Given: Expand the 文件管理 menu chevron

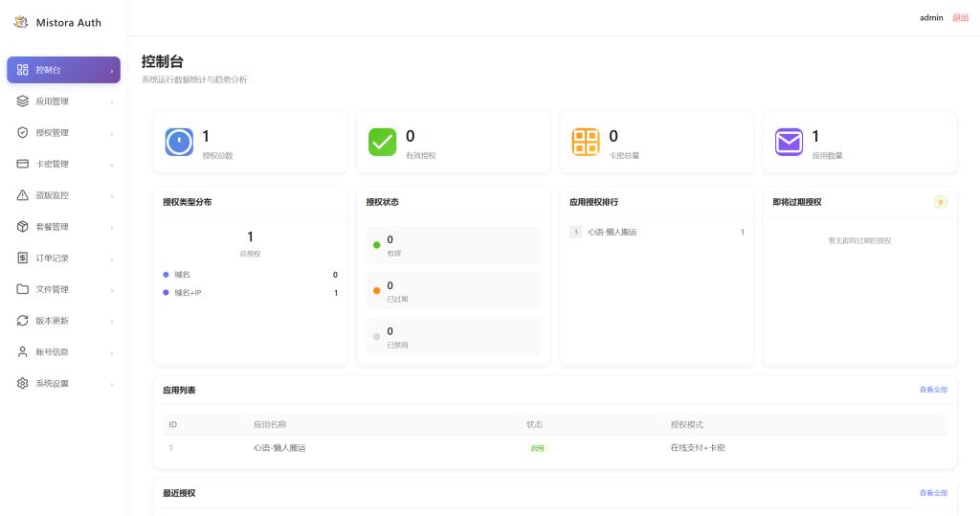Looking at the screenshot, I should tap(112, 289).
